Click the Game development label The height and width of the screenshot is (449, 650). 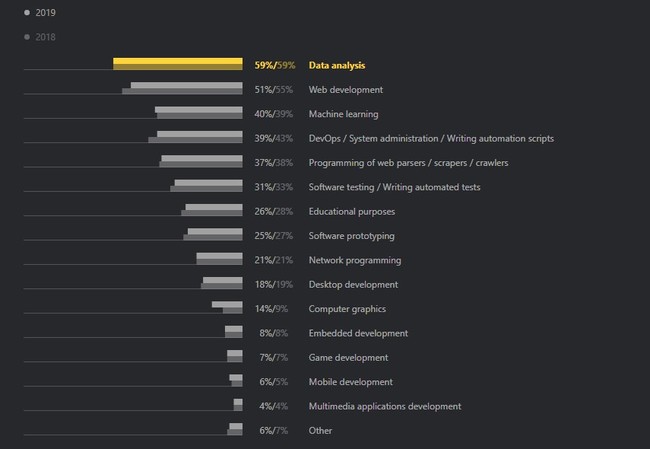click(348, 357)
